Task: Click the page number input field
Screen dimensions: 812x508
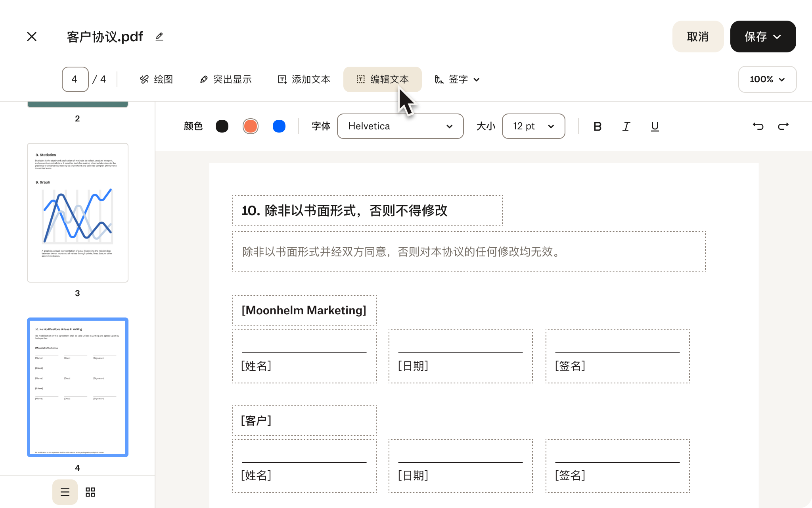Action: coord(74,79)
